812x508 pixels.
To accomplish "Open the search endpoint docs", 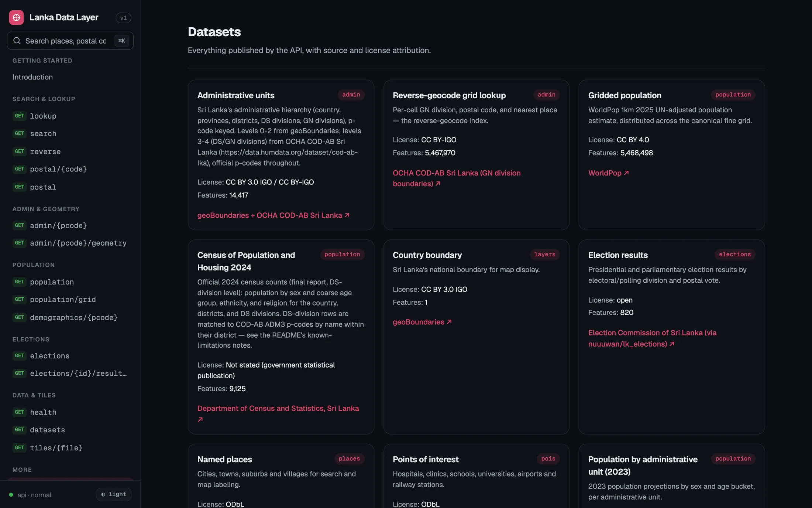I will coord(70,133).
